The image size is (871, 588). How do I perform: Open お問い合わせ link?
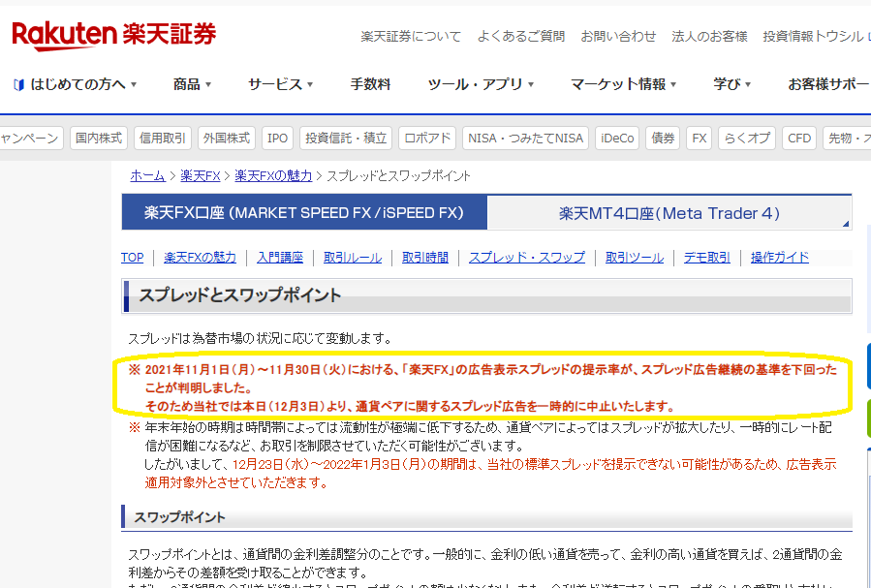pyautogui.click(x=618, y=37)
